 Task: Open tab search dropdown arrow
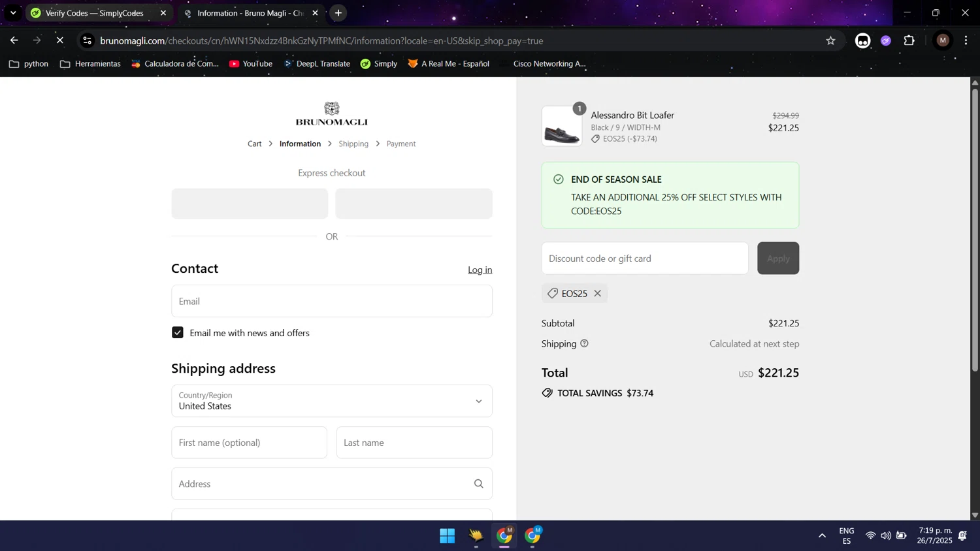click(13, 13)
